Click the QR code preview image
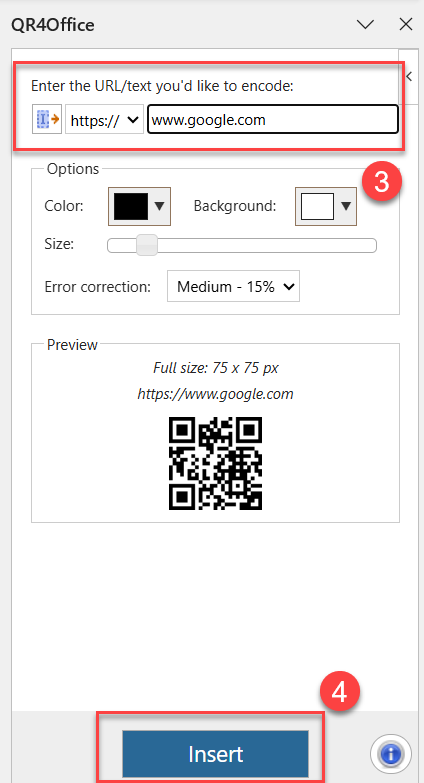This screenshot has width=424, height=783. [x=215, y=463]
